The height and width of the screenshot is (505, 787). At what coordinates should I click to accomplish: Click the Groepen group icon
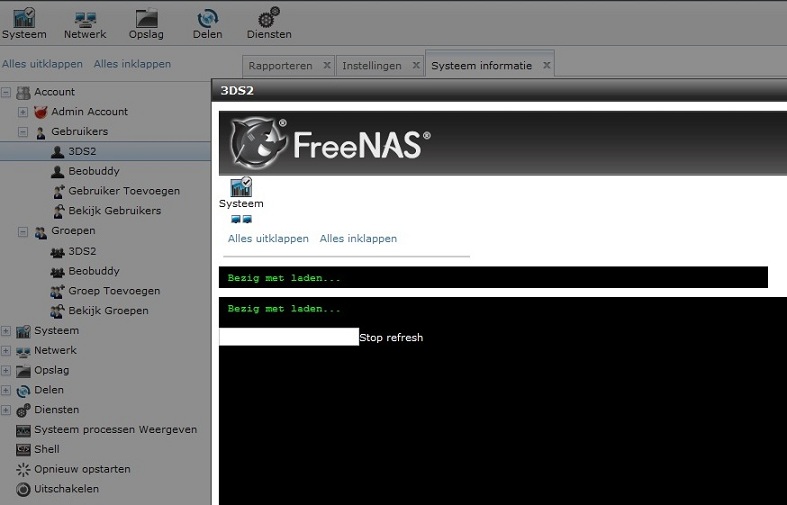tap(41, 231)
